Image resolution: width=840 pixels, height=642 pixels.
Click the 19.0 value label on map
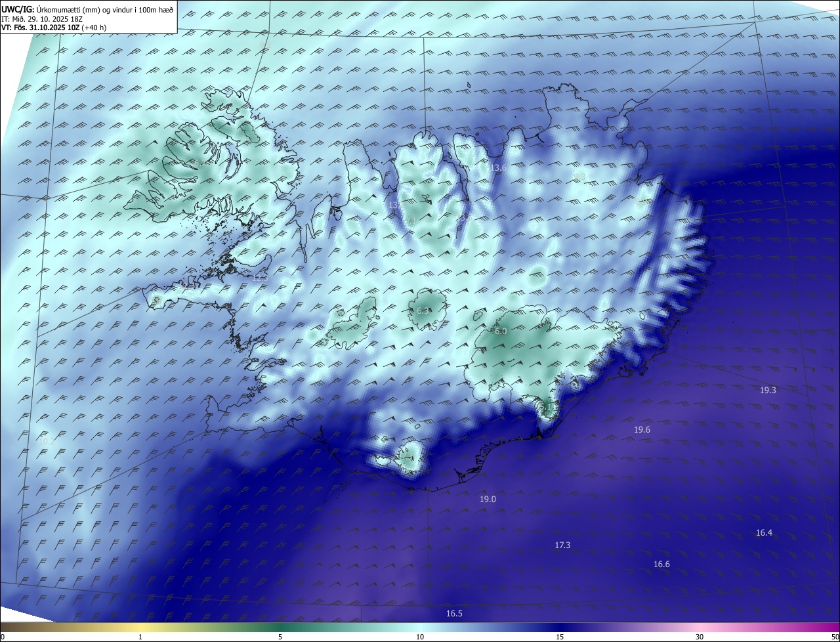488,499
